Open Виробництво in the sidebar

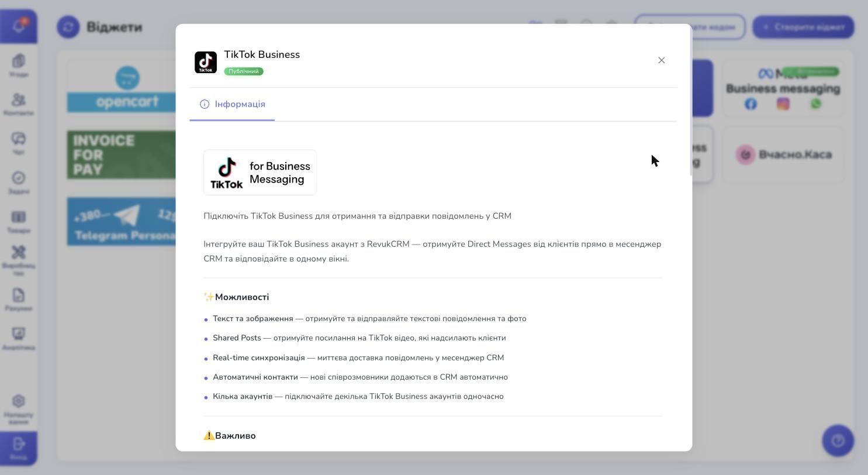[x=19, y=261]
